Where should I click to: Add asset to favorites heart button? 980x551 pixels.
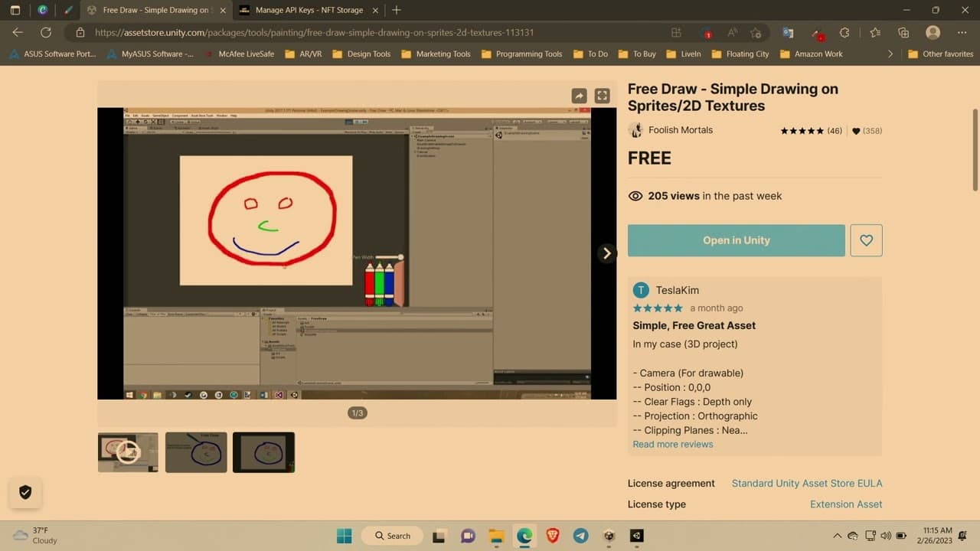tap(866, 240)
